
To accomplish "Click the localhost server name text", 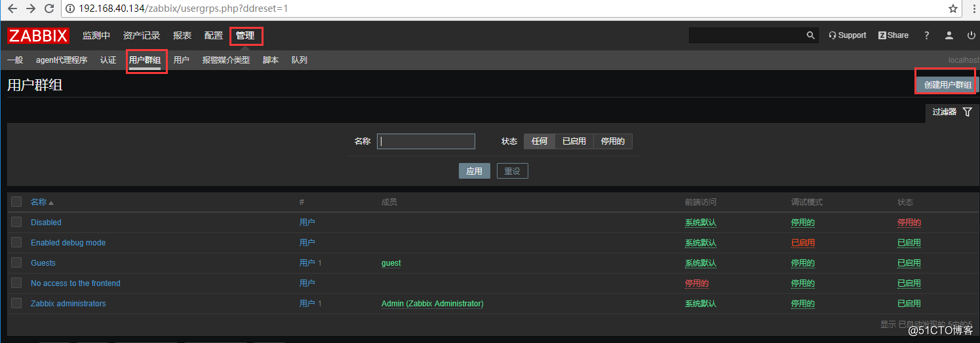I will [x=964, y=60].
